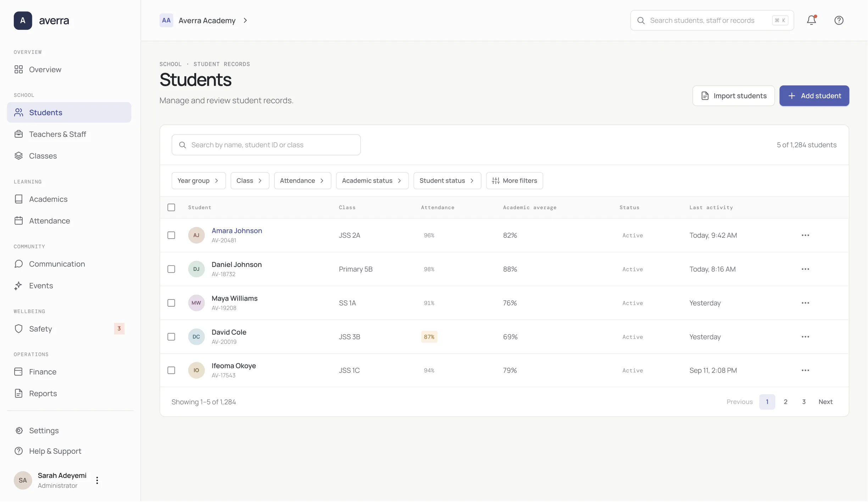Focus the search by name or ID field
This screenshot has width=868, height=502.
pos(266,145)
